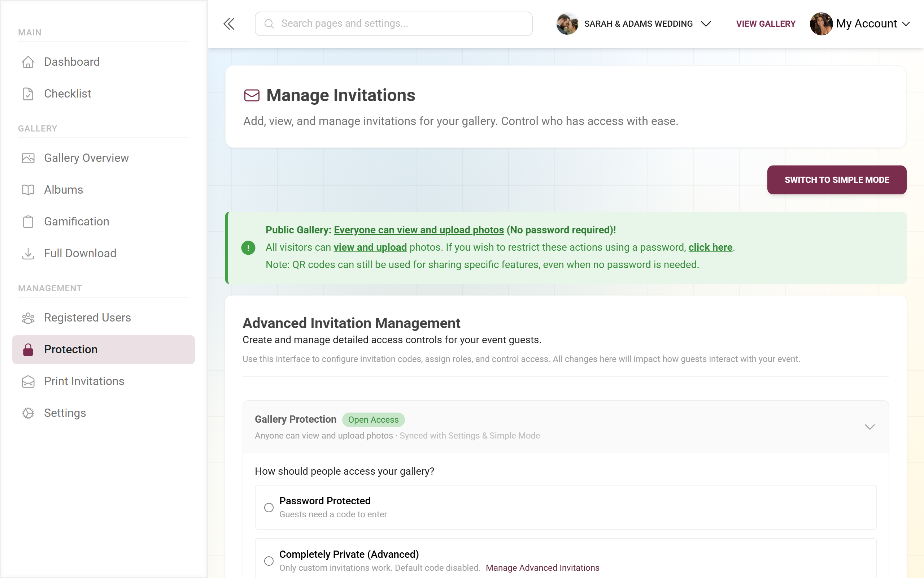
Task: Click the View Gallery link
Action: coord(766,24)
